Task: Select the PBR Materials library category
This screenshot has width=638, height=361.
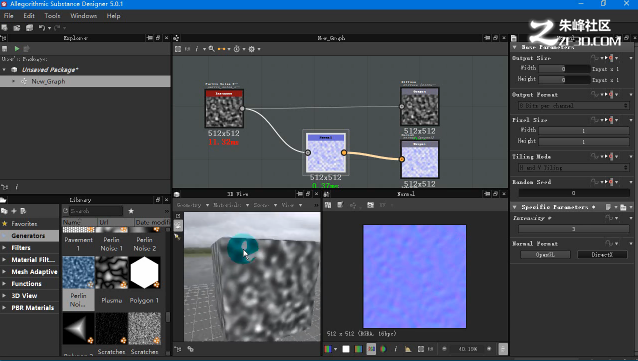Action: point(33,307)
